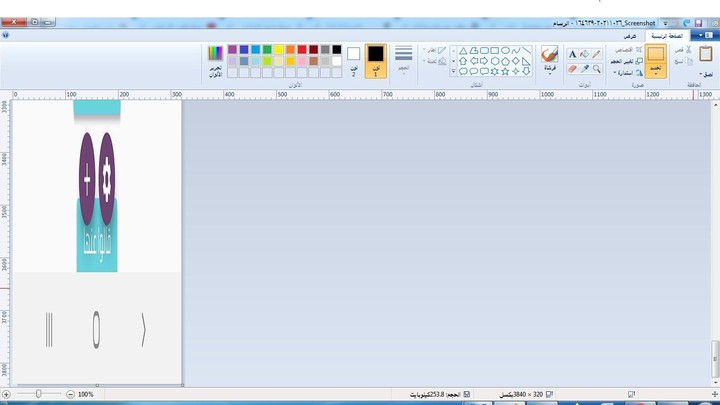This screenshot has width=720, height=405.
Task: Open the shape Fill dropdown
Action: pyautogui.click(x=435, y=61)
